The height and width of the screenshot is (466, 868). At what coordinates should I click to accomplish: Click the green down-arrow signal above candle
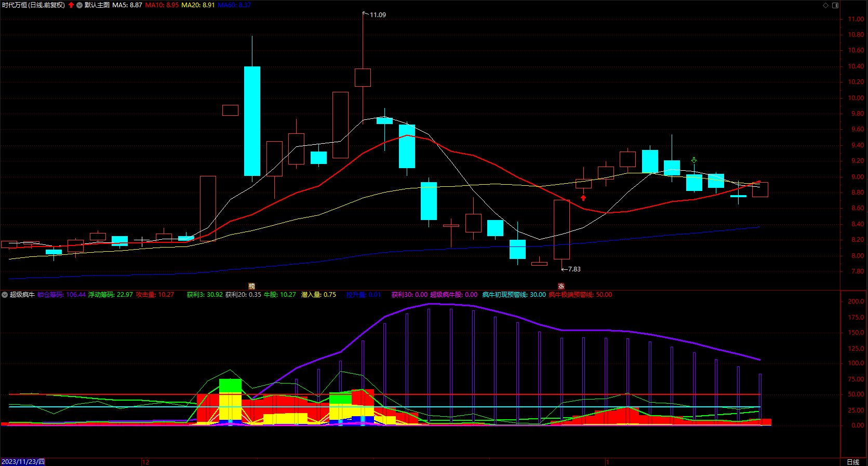(x=694, y=160)
